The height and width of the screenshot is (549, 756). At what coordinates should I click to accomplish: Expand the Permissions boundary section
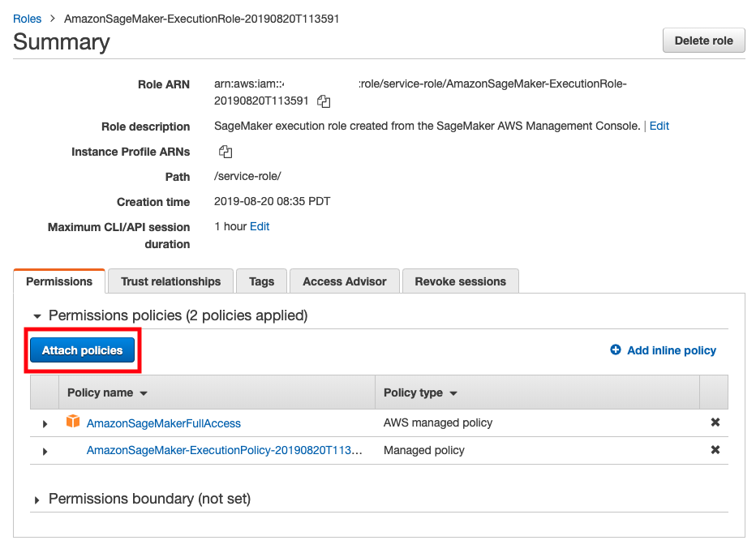(x=37, y=500)
